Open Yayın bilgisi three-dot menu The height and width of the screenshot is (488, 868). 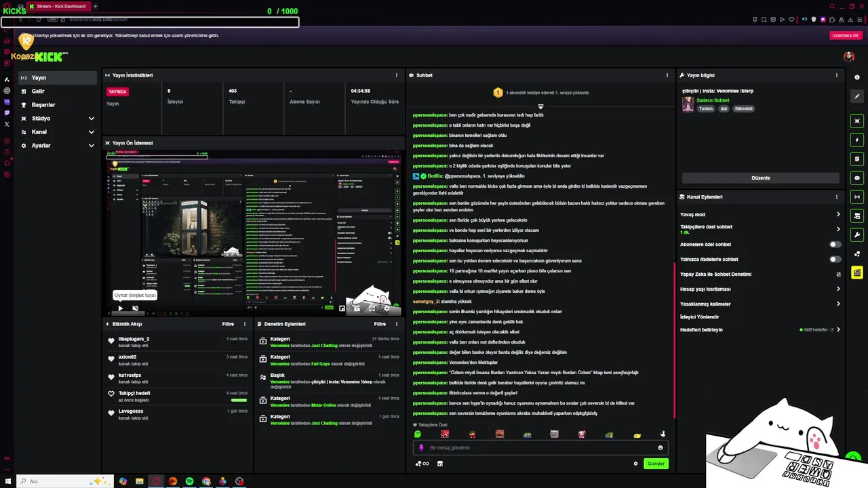836,75
